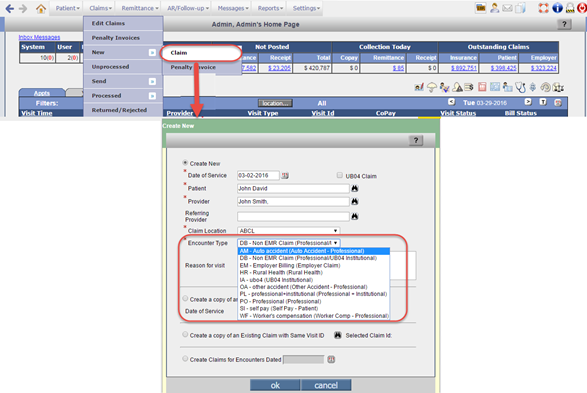Click the help question mark in Create New dialog
The image size is (587, 393).
point(416,140)
